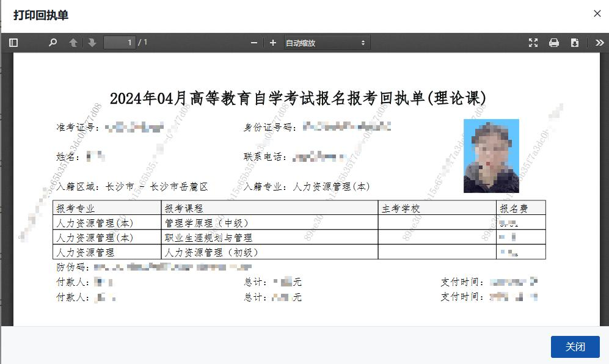Toggle the sidebar thumbnail panel

[13, 43]
